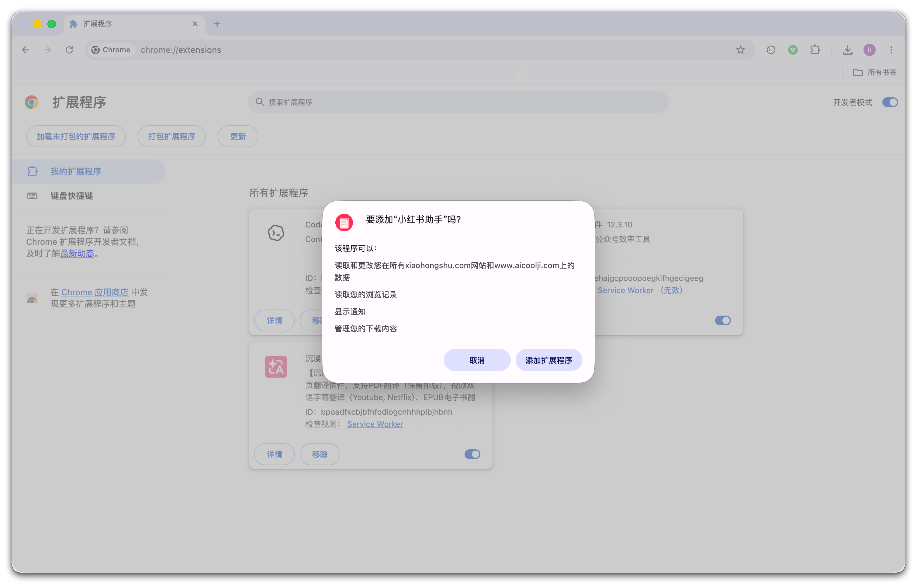This screenshot has height=588, width=917.
Task: Click the Chrome site info chip
Action: (x=111, y=50)
